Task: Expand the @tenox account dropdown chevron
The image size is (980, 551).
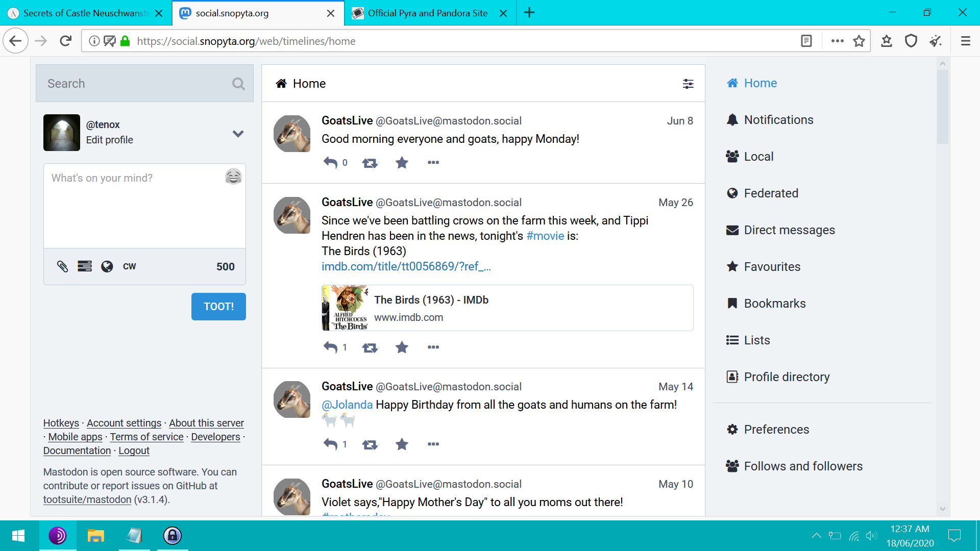Action: click(x=238, y=134)
